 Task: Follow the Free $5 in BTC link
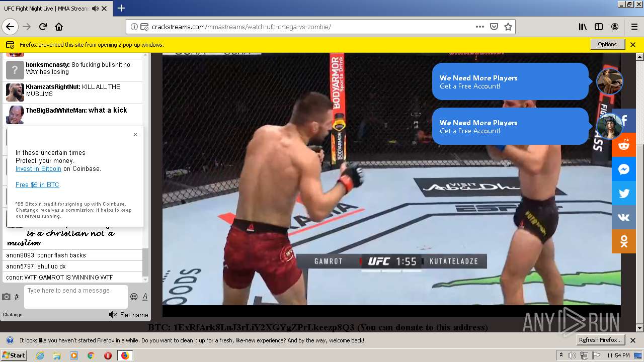point(37,185)
